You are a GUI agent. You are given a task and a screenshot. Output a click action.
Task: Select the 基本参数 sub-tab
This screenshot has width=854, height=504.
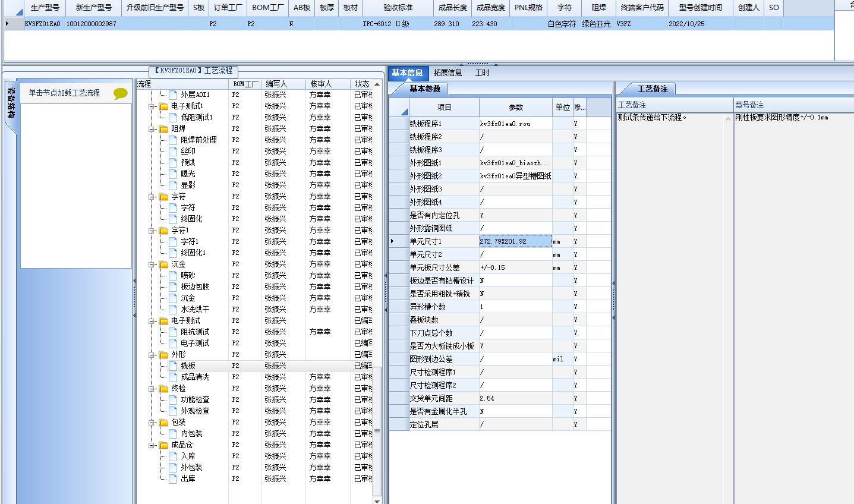coord(425,89)
